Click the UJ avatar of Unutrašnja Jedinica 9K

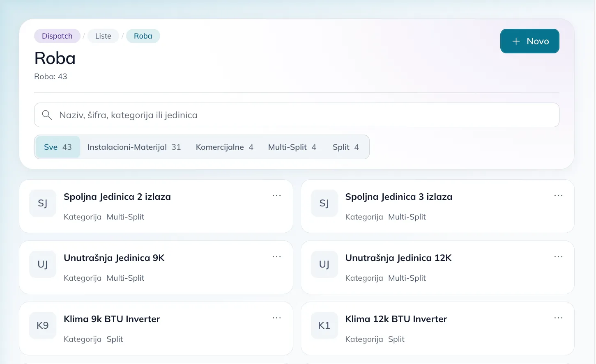43,264
